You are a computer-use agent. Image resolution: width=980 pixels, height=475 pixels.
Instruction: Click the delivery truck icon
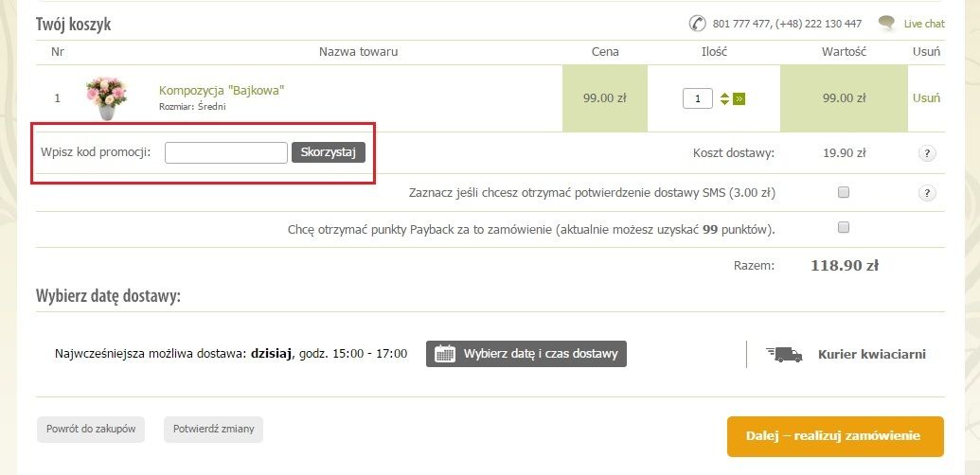[784, 355]
